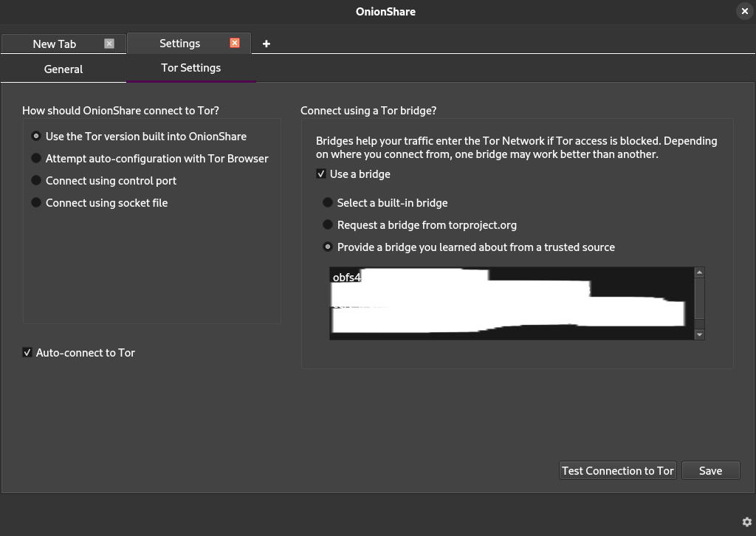Select Use the Tor version built into OnionShare
The height and width of the screenshot is (536, 756).
tap(36, 137)
